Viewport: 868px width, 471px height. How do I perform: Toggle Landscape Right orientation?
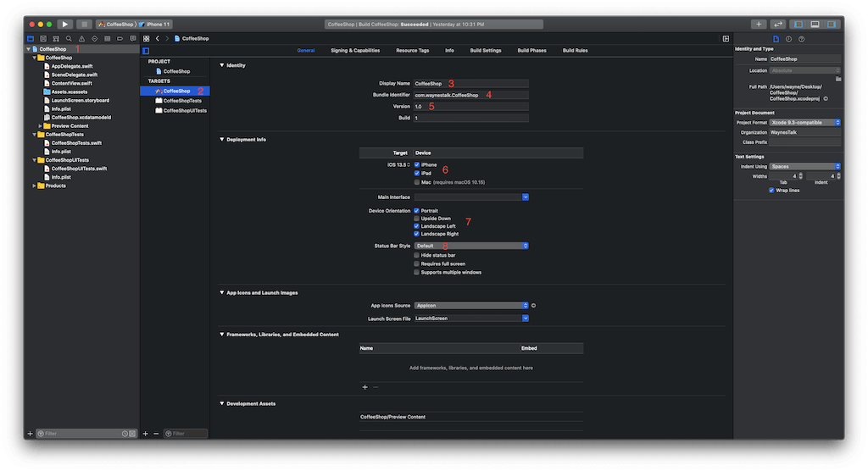[x=417, y=234]
